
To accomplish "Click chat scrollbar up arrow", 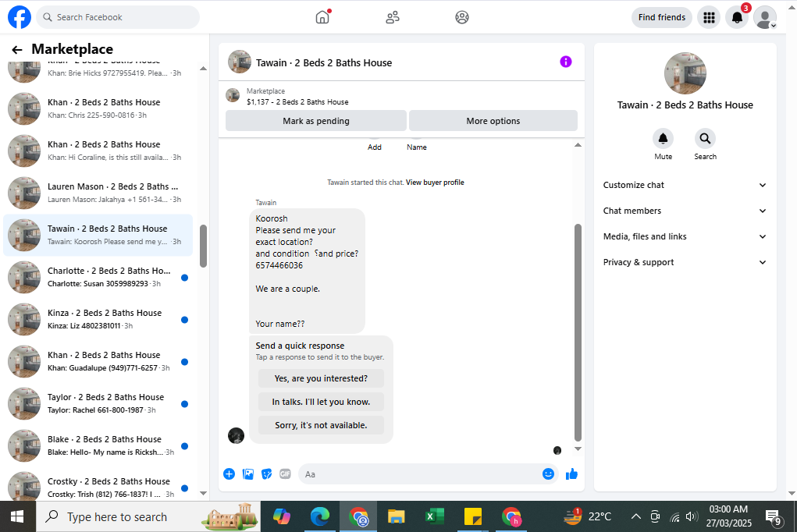I will [x=578, y=145].
